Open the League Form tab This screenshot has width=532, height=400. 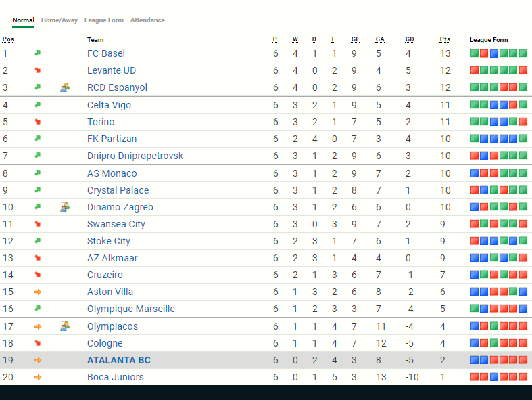[104, 20]
